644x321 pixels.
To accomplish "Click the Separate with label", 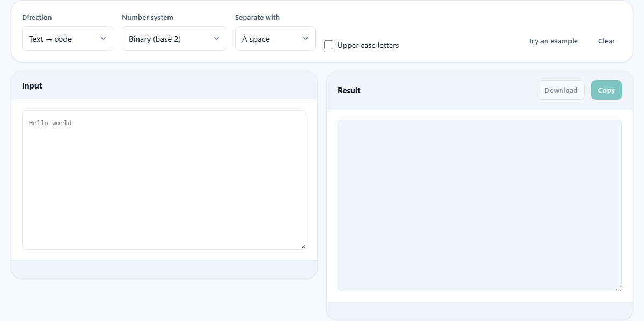I will tap(257, 18).
